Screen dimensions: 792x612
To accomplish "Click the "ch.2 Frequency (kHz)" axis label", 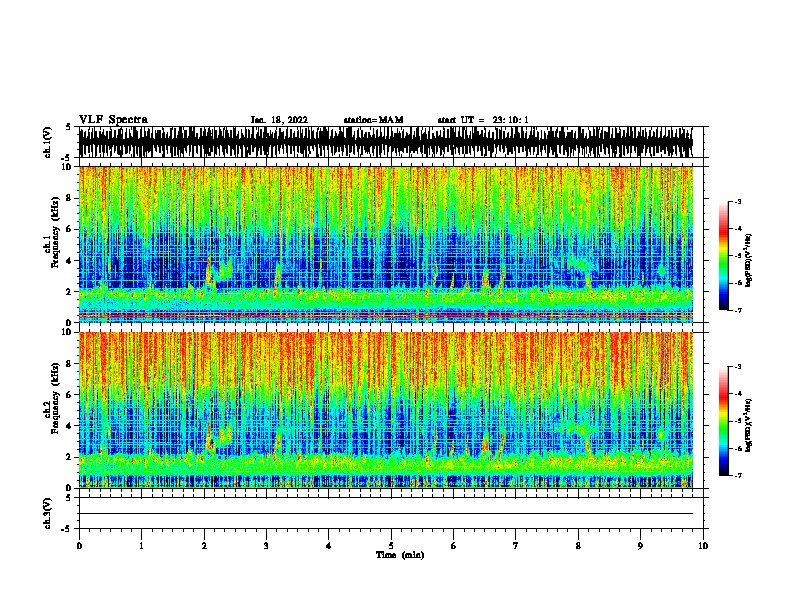I will [x=51, y=398].
